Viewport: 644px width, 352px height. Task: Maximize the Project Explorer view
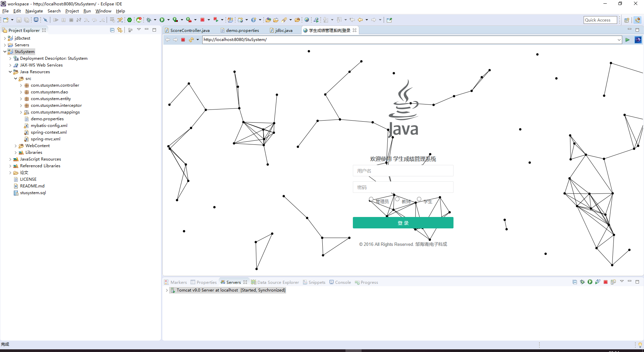point(154,30)
